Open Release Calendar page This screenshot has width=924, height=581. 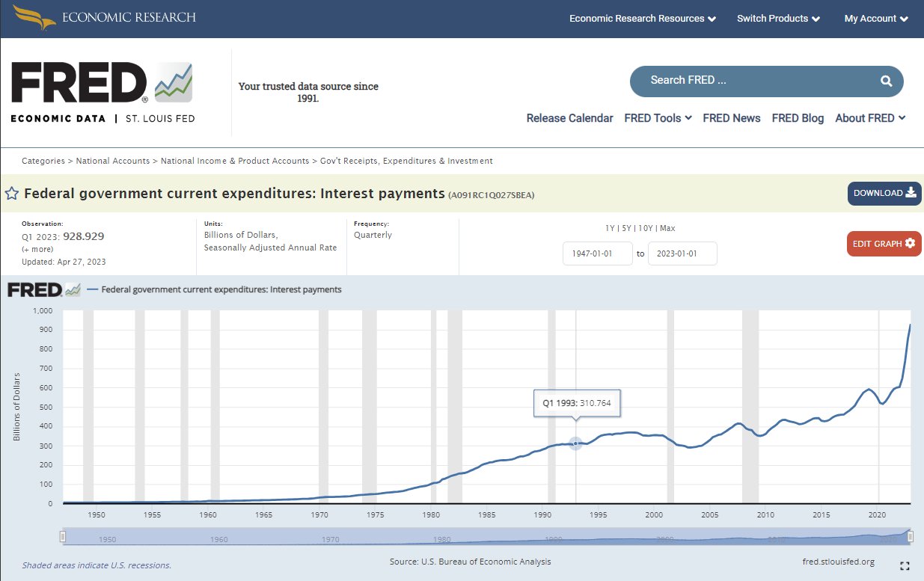coord(569,118)
